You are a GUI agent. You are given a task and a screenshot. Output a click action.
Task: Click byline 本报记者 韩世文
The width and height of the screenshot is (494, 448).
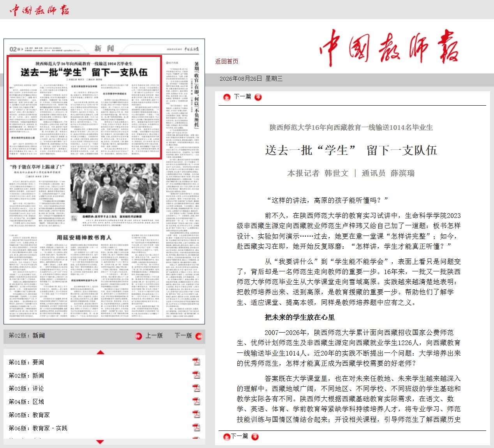tap(318, 173)
